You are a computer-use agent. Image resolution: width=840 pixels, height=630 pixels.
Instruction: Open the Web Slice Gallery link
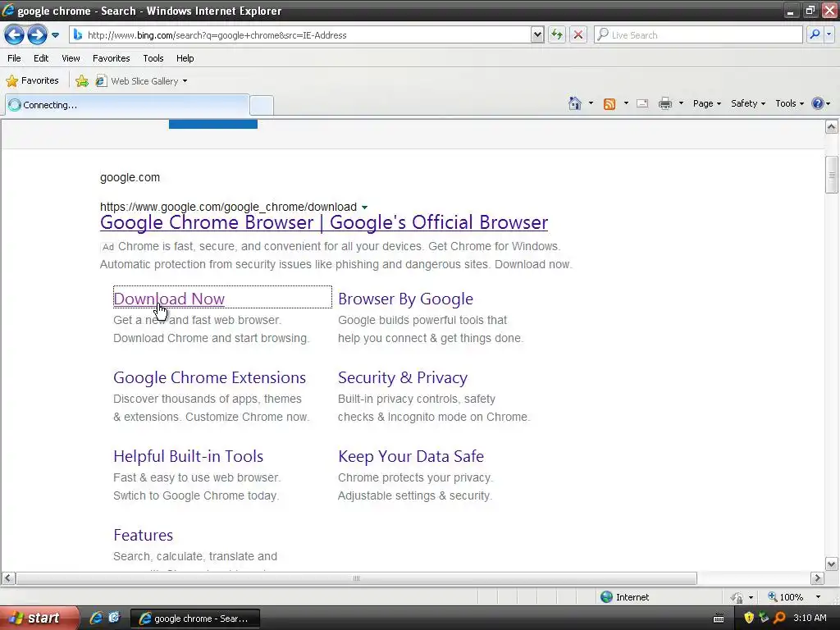click(141, 81)
